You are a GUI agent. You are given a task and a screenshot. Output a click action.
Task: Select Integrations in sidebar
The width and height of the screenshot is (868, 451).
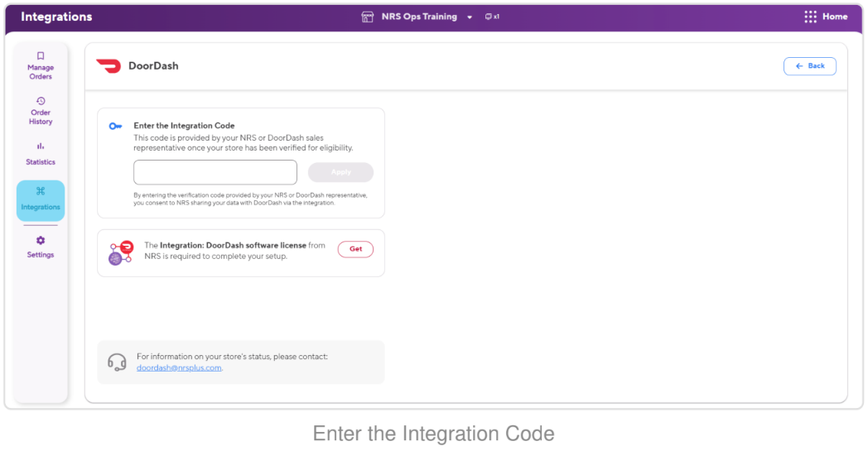click(x=41, y=200)
